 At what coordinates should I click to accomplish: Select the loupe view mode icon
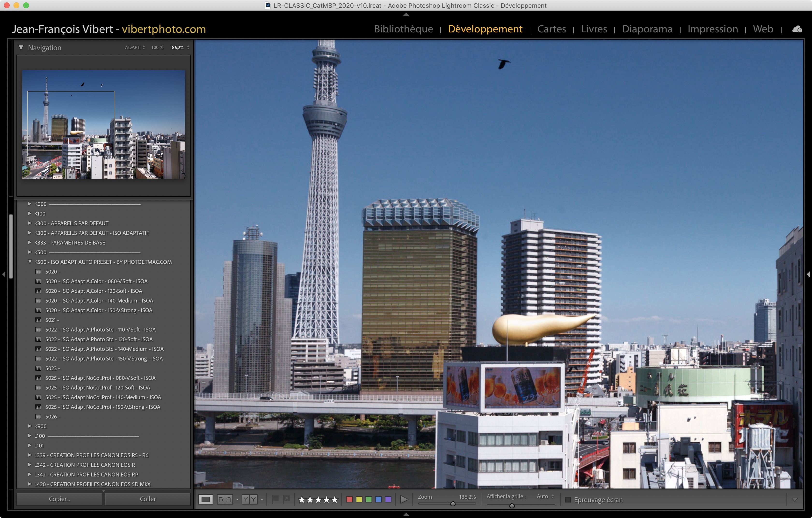point(205,499)
